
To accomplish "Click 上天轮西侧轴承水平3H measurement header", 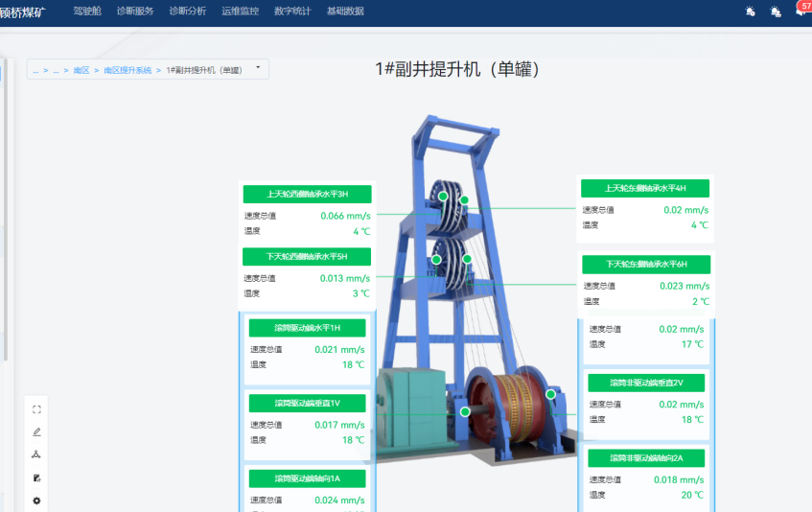I will point(307,194).
